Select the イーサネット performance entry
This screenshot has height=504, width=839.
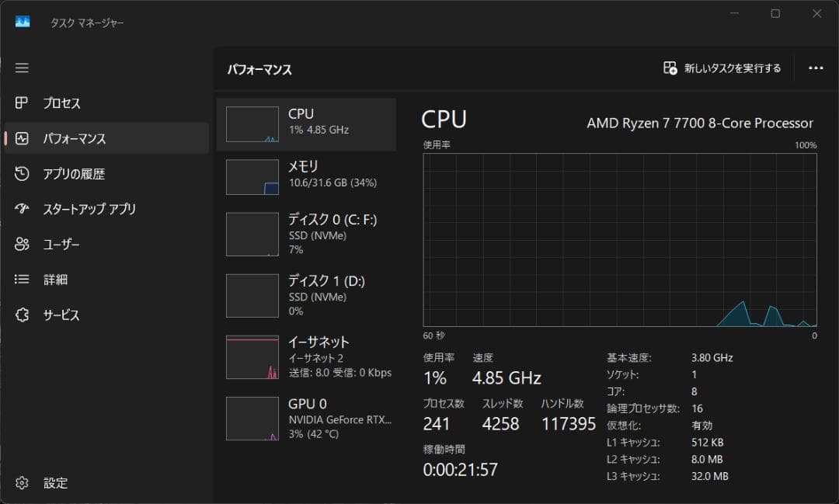click(x=308, y=356)
